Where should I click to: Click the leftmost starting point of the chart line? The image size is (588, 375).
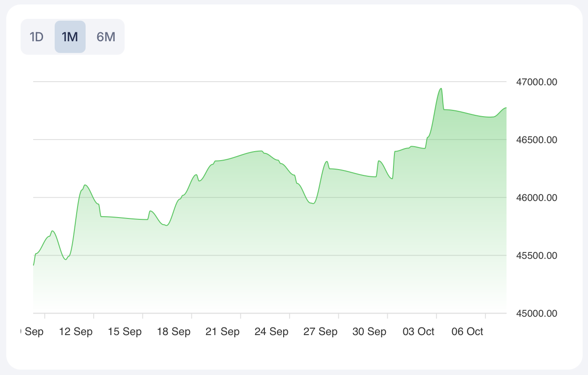coord(34,265)
